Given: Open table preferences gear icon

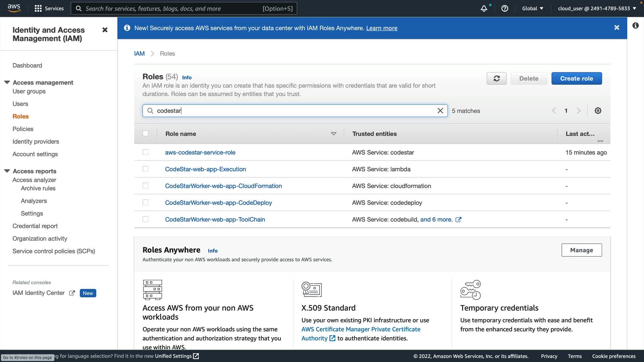Looking at the screenshot, I should click(598, 111).
